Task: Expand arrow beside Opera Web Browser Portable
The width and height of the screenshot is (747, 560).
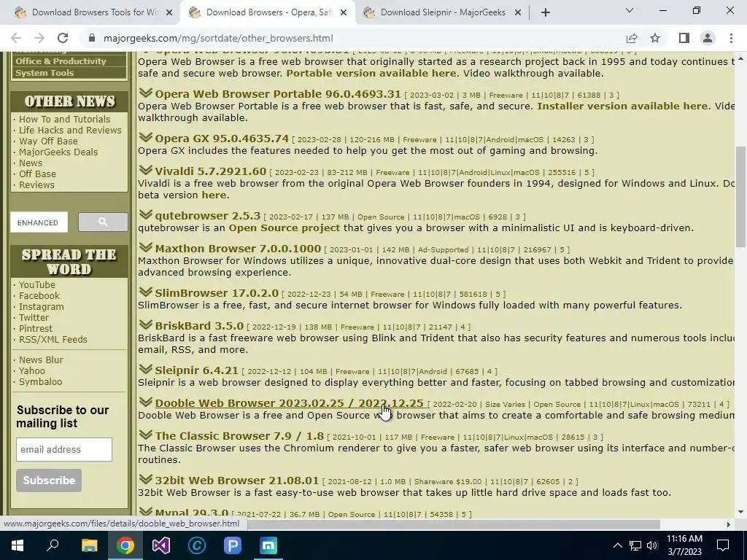Action: coord(145,93)
